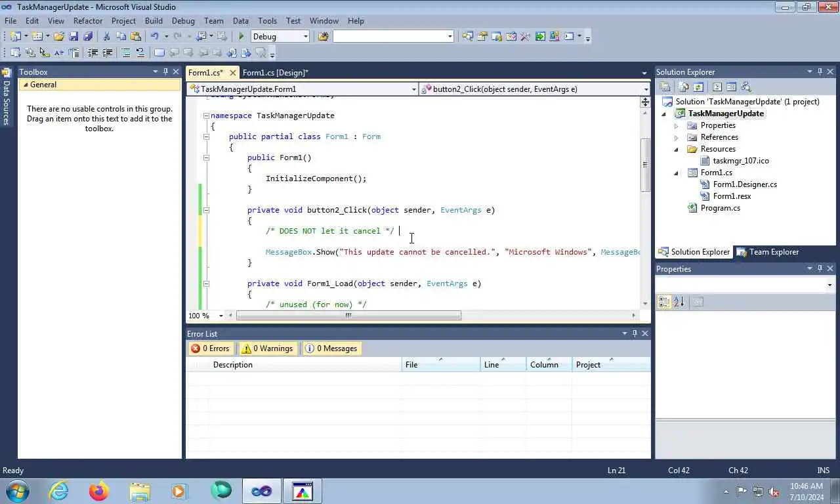Expand the References node in Solution Explorer
This screenshot has width=840, height=504.
[677, 137]
